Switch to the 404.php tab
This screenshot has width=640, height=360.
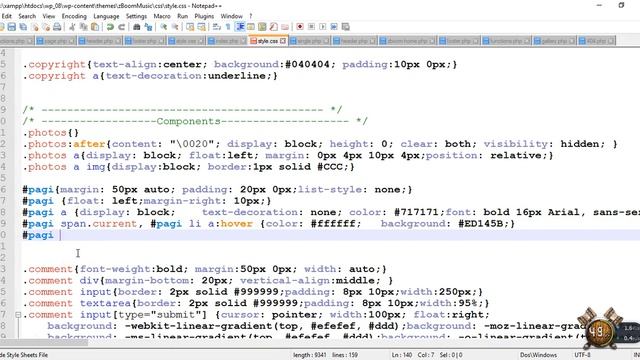[x=597, y=41]
